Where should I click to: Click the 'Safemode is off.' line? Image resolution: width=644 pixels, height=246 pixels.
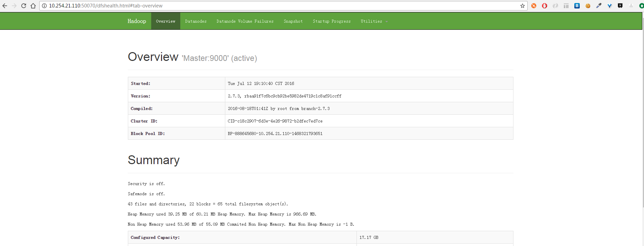[146, 194]
